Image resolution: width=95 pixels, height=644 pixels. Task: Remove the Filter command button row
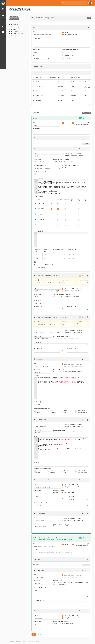[86, 254]
